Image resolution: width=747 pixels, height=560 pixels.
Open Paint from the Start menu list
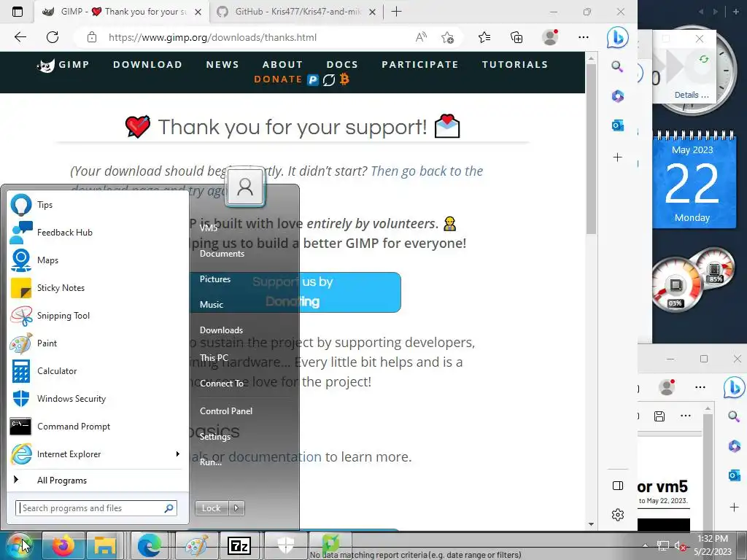[98, 343]
